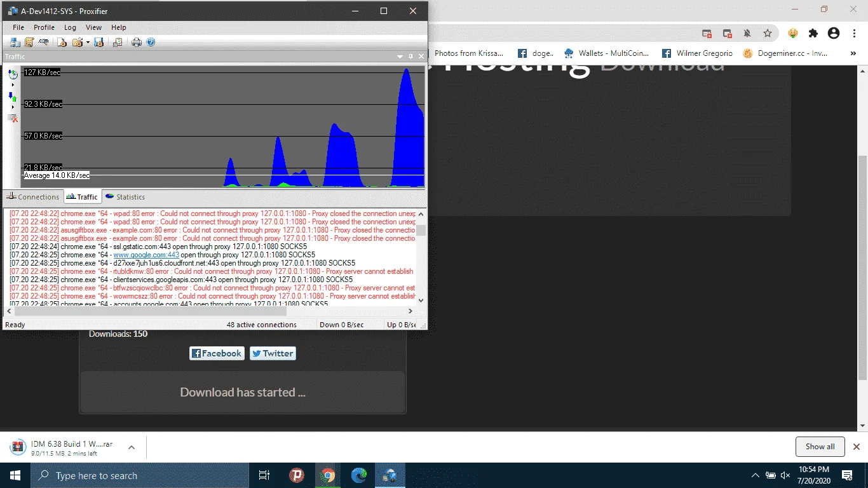Open the Help menu

[119, 27]
